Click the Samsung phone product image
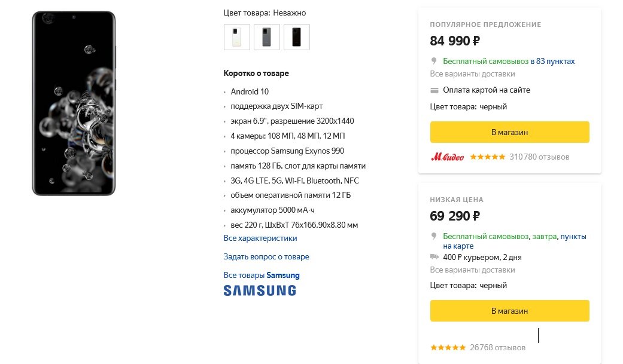This screenshot has height=364, width=623. click(74, 103)
